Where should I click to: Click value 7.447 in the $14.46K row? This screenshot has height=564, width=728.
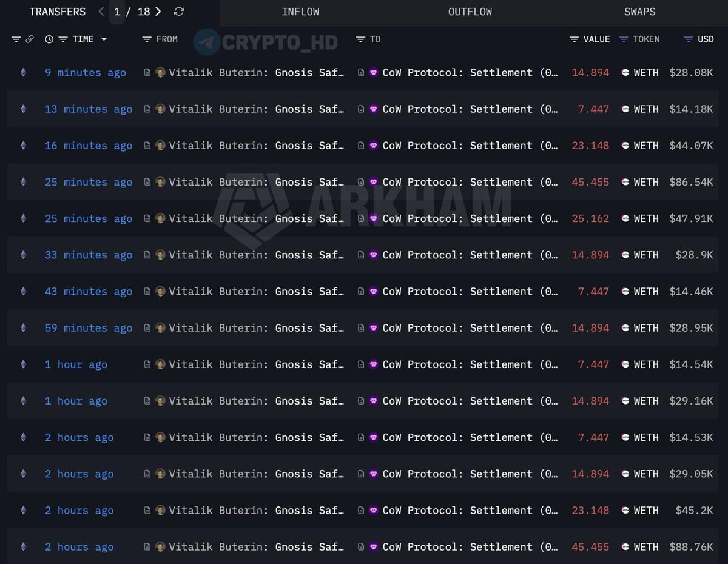[x=593, y=291]
